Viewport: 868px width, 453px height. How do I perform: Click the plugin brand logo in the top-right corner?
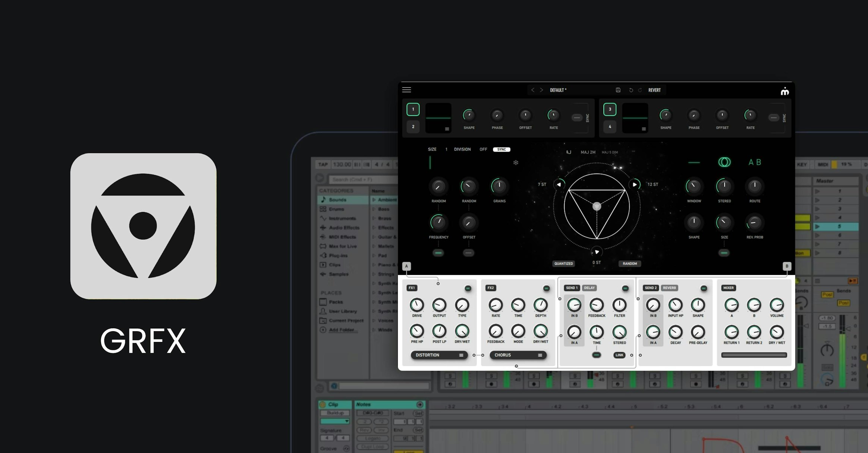pyautogui.click(x=784, y=91)
